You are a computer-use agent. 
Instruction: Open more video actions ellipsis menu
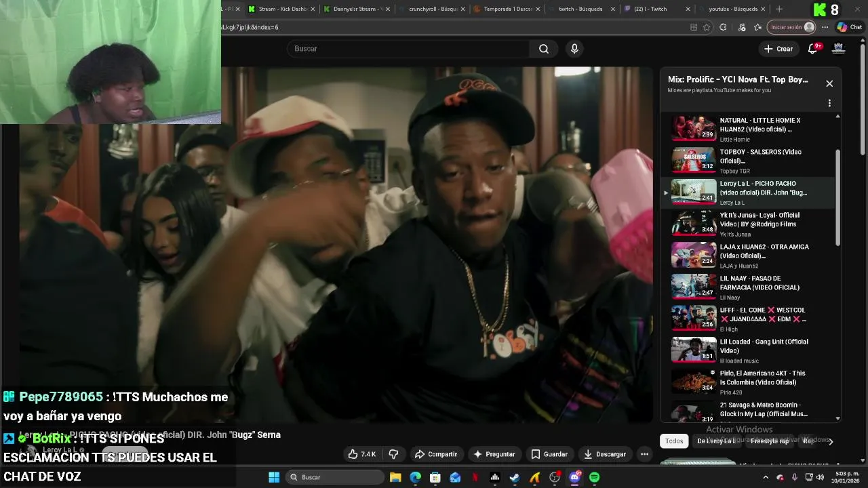coord(645,454)
